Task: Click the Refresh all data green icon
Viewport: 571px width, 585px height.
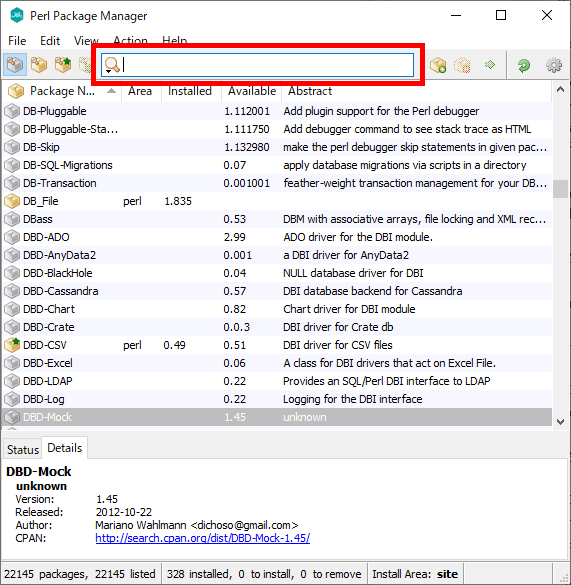Action: pyautogui.click(x=524, y=65)
